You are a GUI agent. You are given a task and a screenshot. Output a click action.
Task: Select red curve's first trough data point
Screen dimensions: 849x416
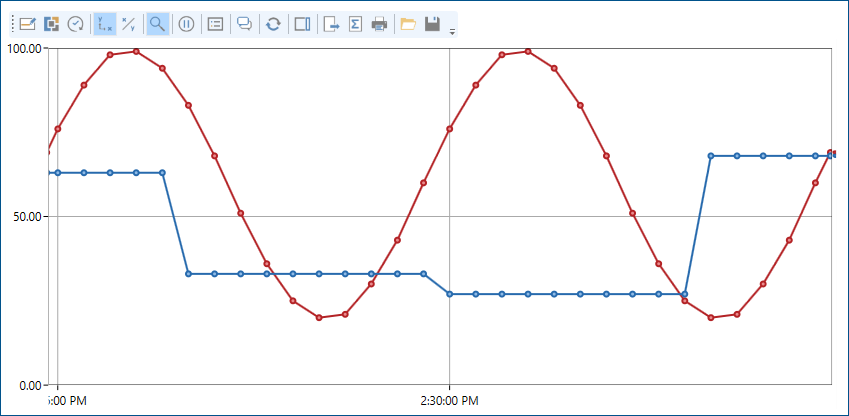[x=319, y=317]
